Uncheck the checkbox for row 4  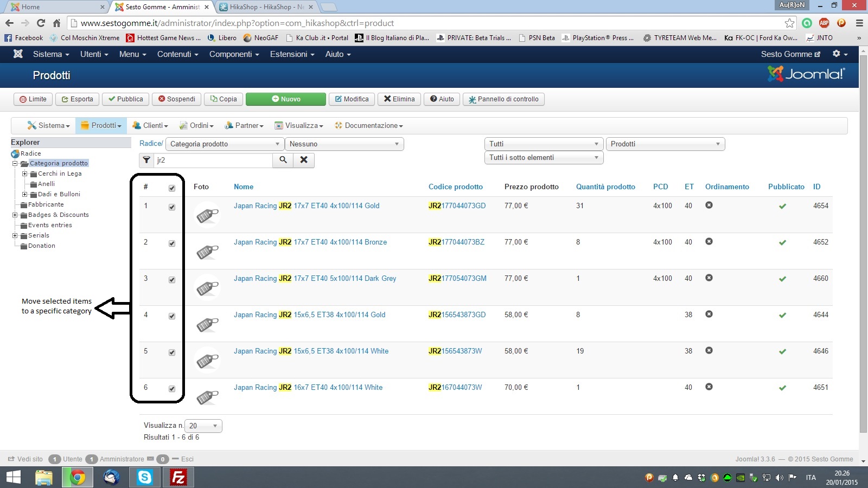pyautogui.click(x=172, y=316)
